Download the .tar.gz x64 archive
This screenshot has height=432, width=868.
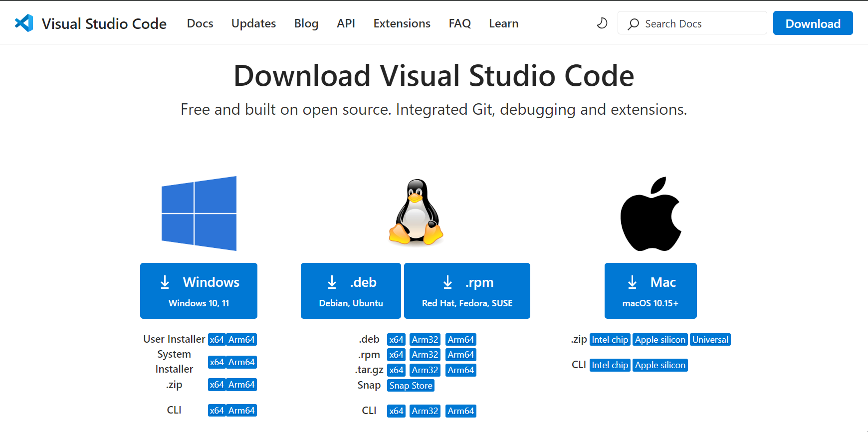point(396,370)
